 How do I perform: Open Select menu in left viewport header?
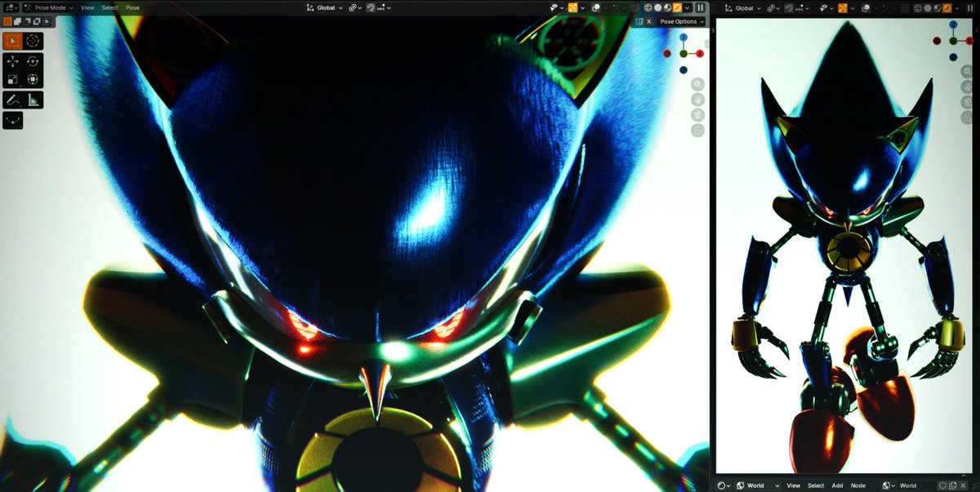pyautogui.click(x=110, y=7)
